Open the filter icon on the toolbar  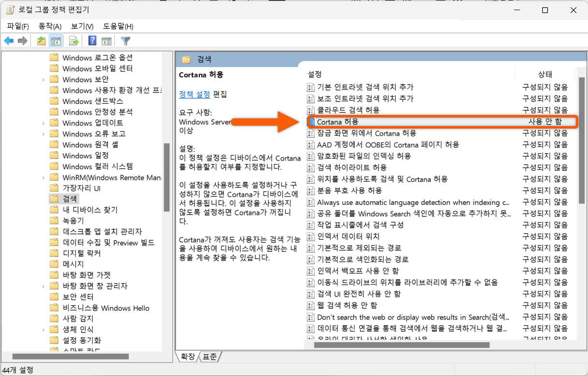pos(125,41)
